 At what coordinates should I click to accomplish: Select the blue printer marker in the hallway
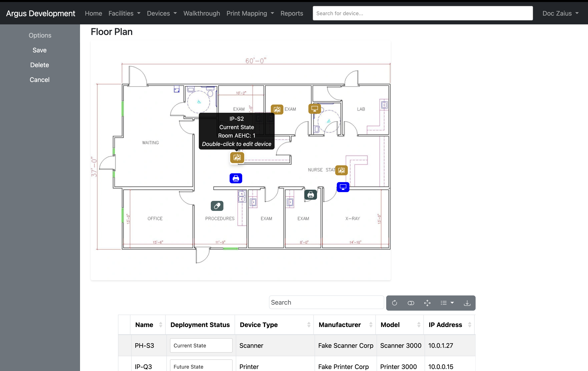pos(236,178)
